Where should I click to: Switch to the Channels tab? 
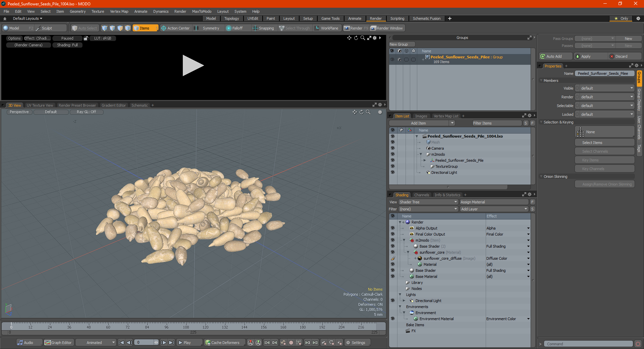coord(421,195)
